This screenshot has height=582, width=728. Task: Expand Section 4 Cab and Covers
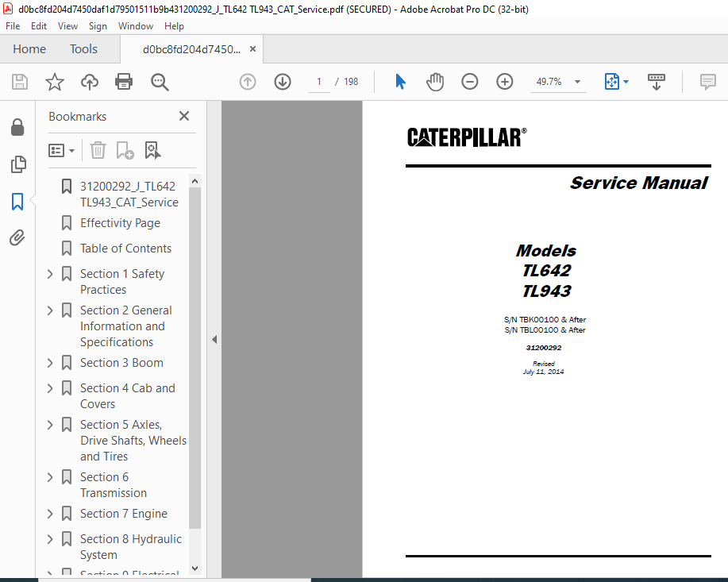pyautogui.click(x=50, y=388)
